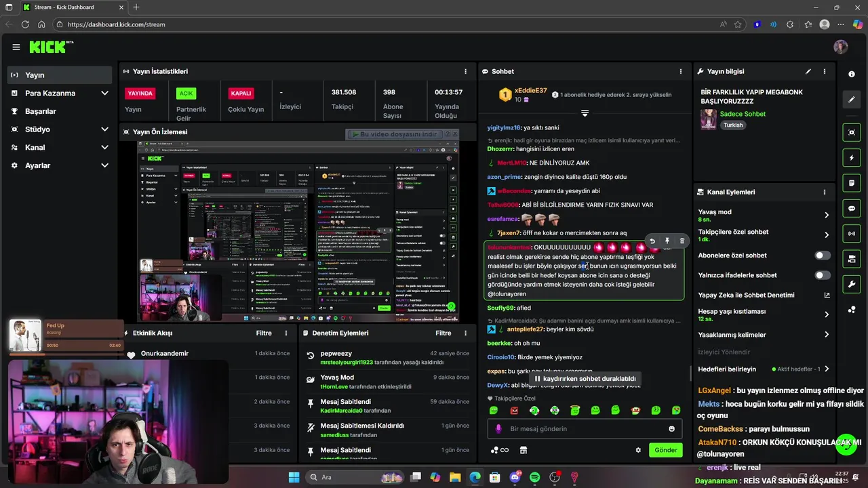This screenshot has height=488, width=868.
Task: Edit stream info with Yayın bilgisi pencil
Action: (x=808, y=71)
